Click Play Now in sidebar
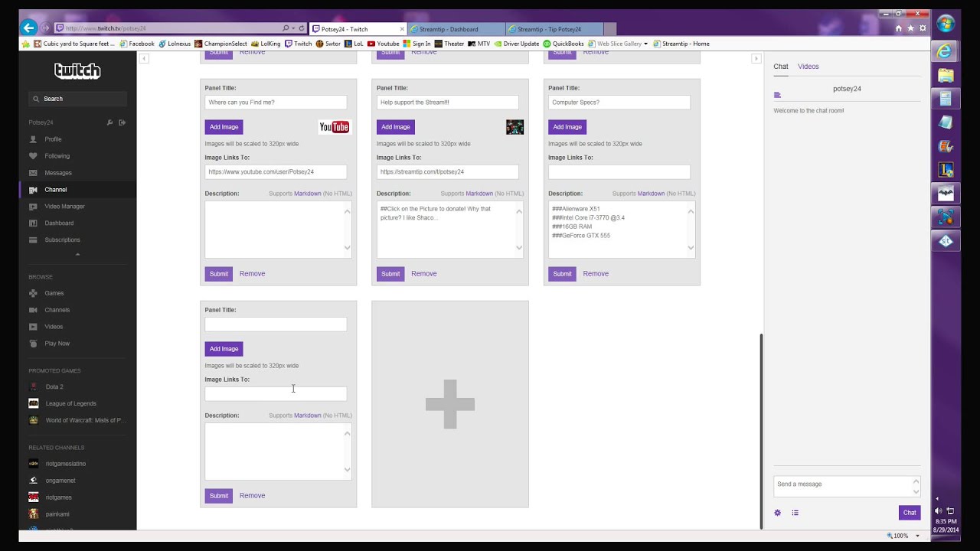Screen dimensions: 980x551 57,344
